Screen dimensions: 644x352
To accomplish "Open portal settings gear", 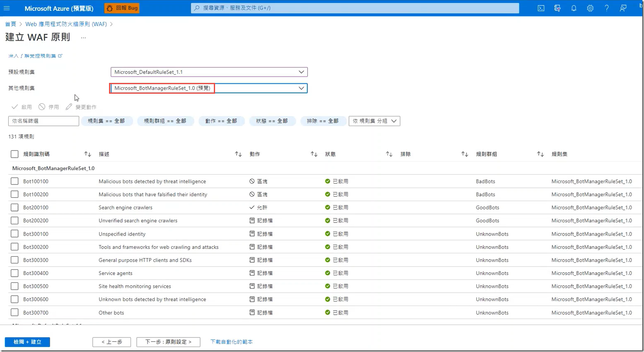I will tap(590, 8).
